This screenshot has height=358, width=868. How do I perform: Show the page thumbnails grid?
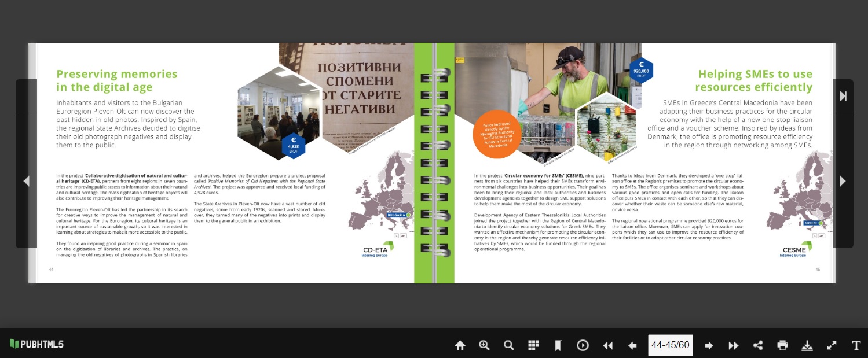533,345
